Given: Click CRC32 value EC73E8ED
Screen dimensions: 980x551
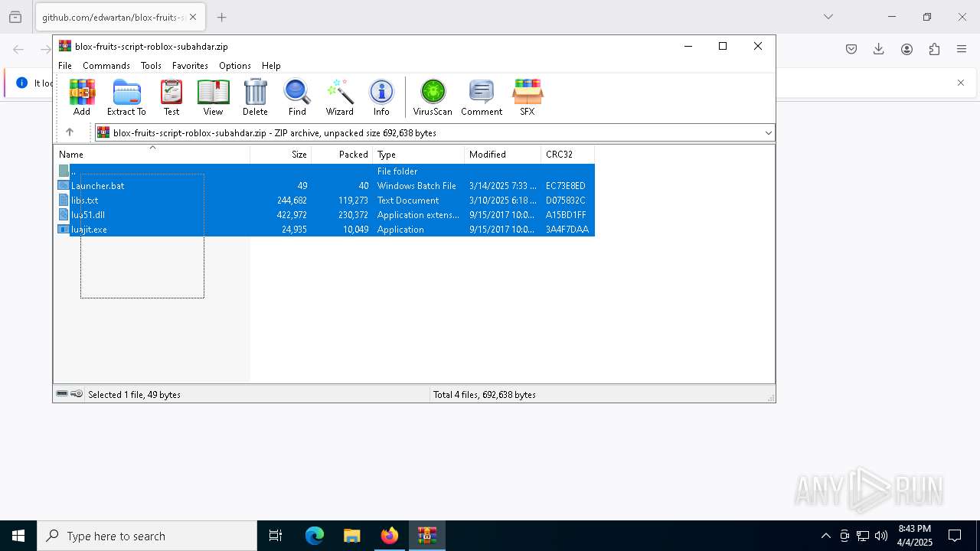Looking at the screenshot, I should point(566,186).
